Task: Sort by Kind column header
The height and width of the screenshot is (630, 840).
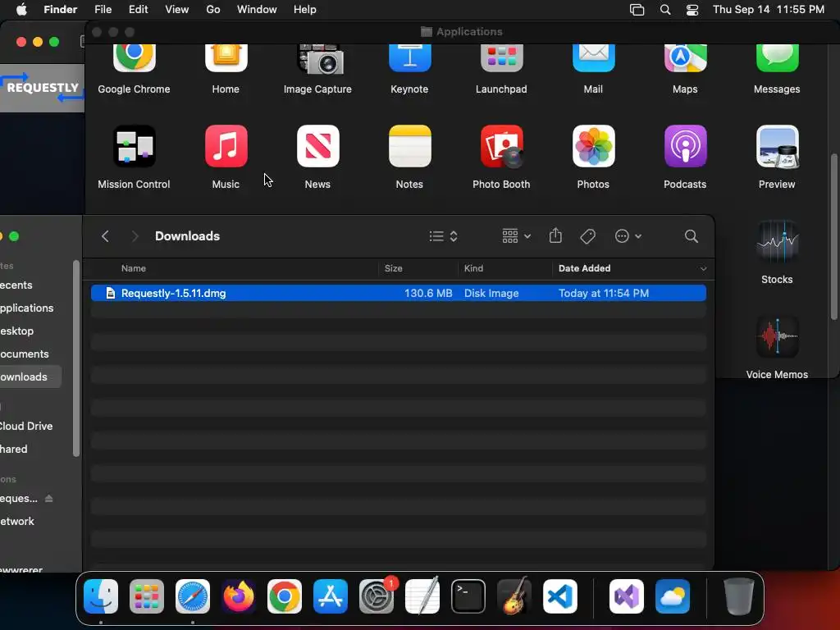Action: coord(473,268)
